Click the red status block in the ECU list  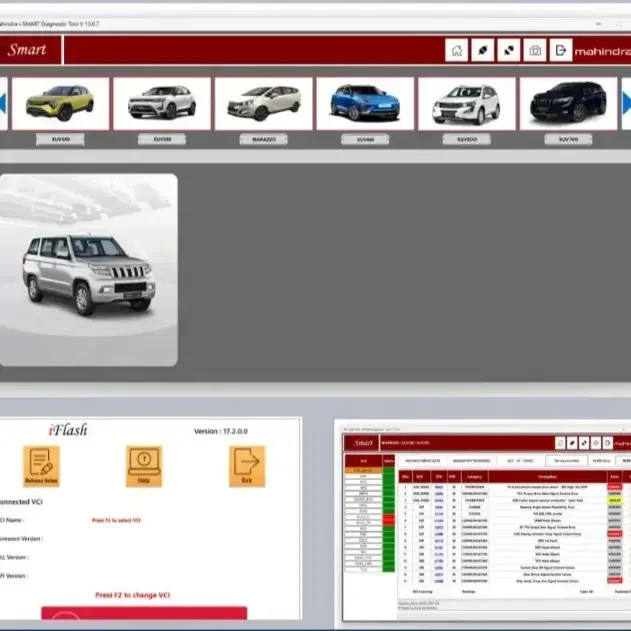click(x=389, y=520)
